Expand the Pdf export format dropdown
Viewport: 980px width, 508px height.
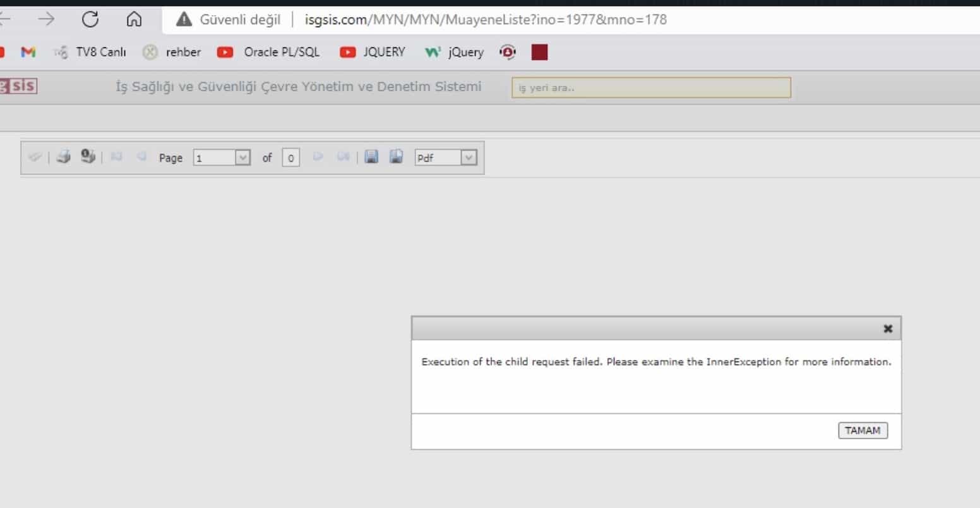468,158
